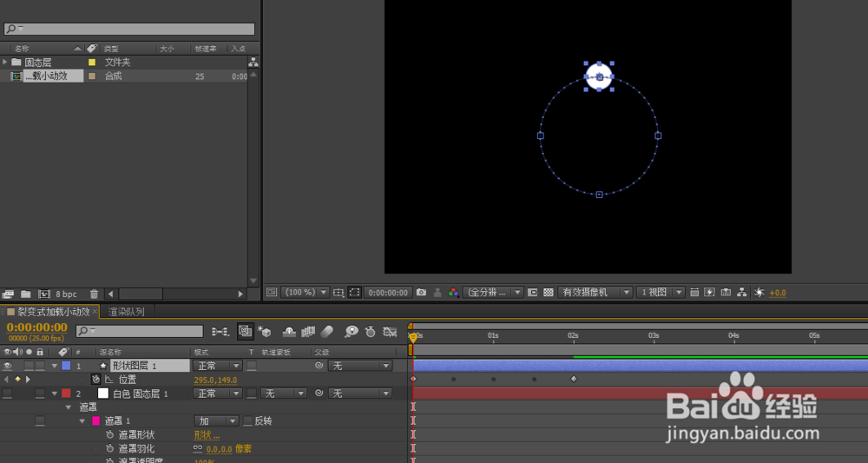Click 类型 column header in project panel
This screenshot has width=868, height=463.
click(x=111, y=49)
